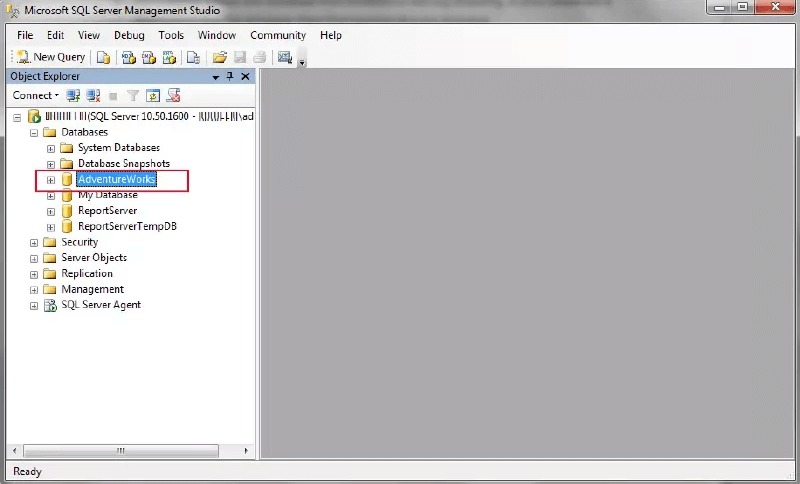This screenshot has width=800, height=484.
Task: Collapse the SQL Server root node
Action: coord(17,118)
